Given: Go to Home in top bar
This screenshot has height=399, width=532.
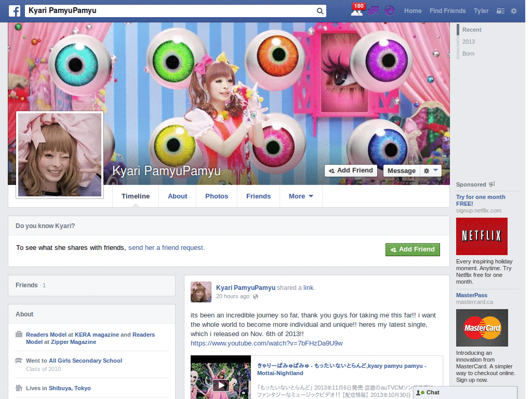Looking at the screenshot, I should pos(413,11).
